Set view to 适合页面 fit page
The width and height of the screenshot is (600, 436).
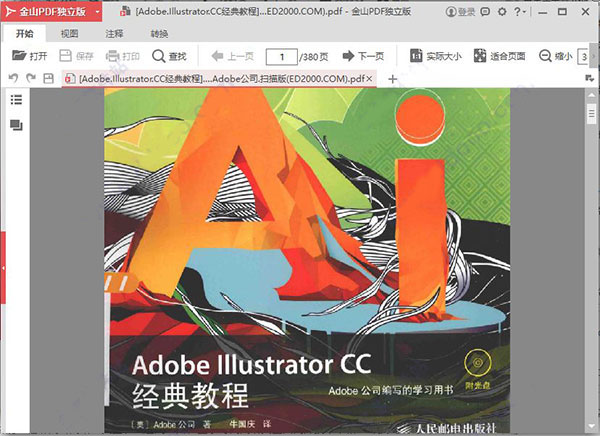[x=499, y=56]
